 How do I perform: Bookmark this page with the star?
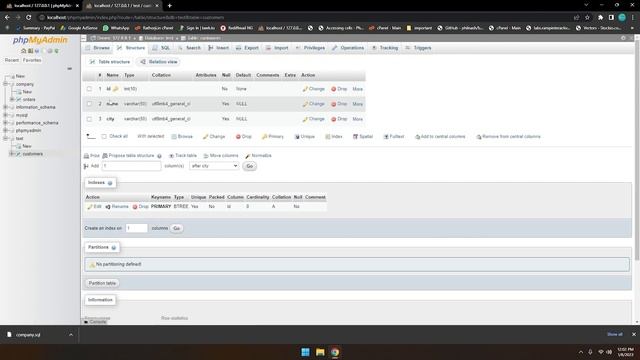[587, 18]
